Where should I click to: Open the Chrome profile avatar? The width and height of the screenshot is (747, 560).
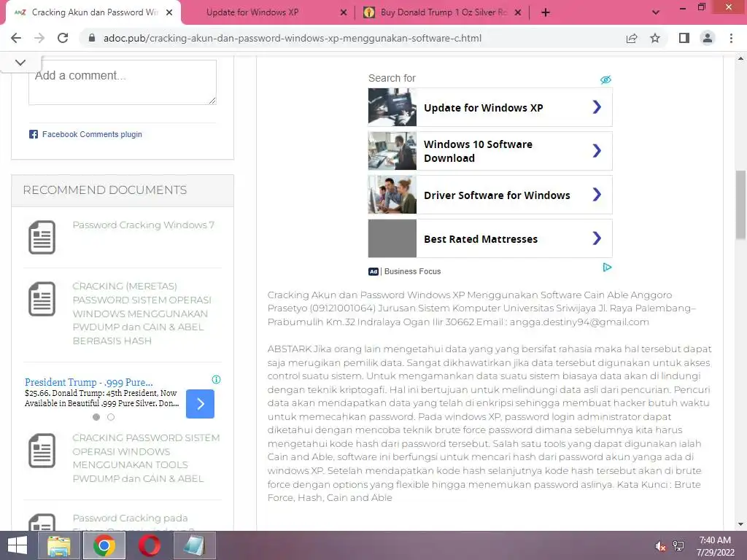pos(708,38)
